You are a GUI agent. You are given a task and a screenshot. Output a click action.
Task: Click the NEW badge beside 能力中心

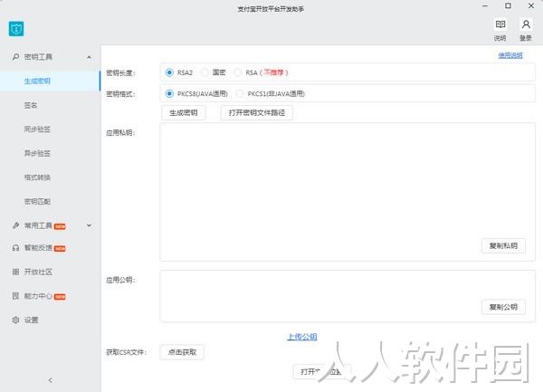pos(60,297)
